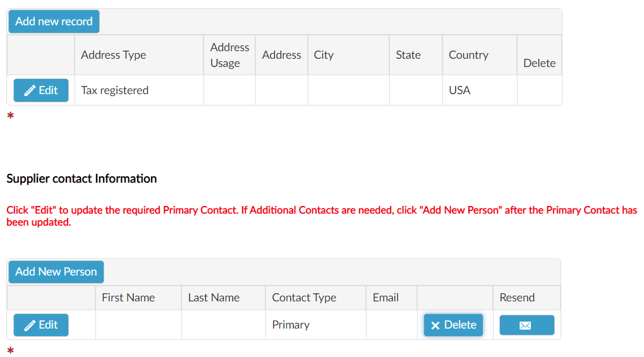The image size is (644, 357).
Task: Click the Last Name column header
Action: coord(214,298)
